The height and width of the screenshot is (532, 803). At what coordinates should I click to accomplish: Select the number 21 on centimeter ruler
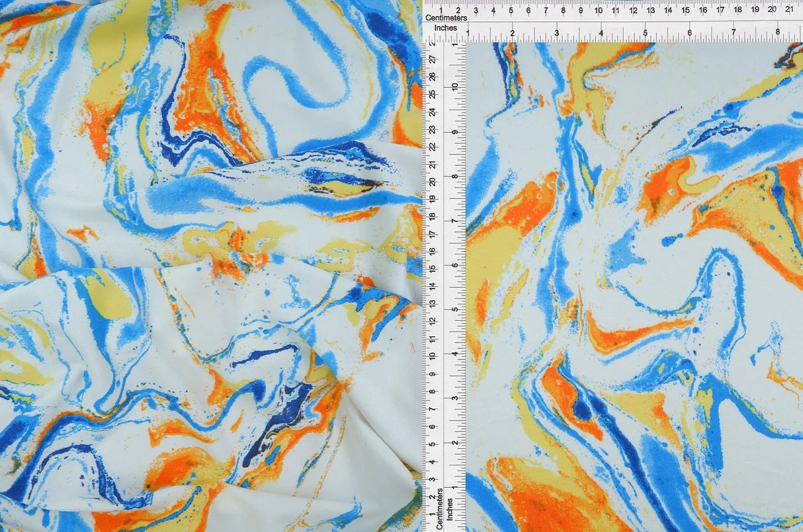pyautogui.click(x=790, y=9)
